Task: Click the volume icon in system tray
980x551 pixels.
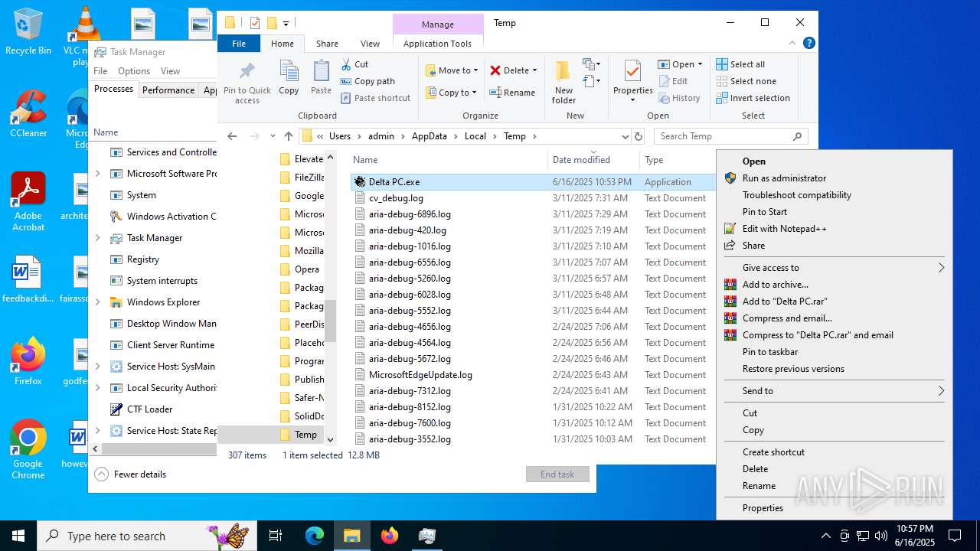Action: (x=881, y=536)
